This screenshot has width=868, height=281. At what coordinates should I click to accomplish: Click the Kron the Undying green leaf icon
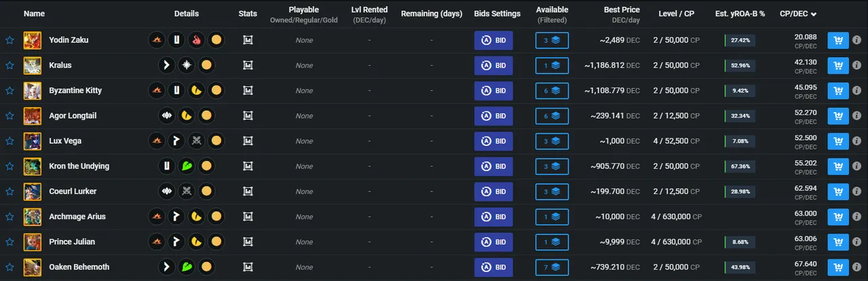pyautogui.click(x=186, y=166)
